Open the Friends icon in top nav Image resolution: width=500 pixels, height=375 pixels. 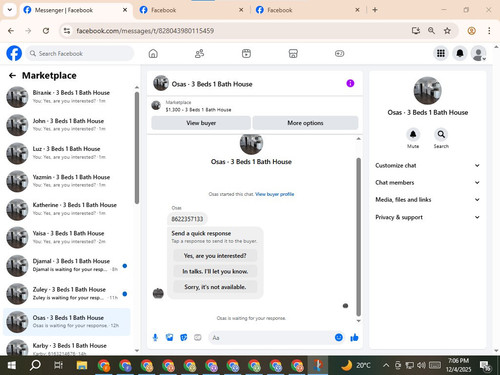[x=199, y=53]
